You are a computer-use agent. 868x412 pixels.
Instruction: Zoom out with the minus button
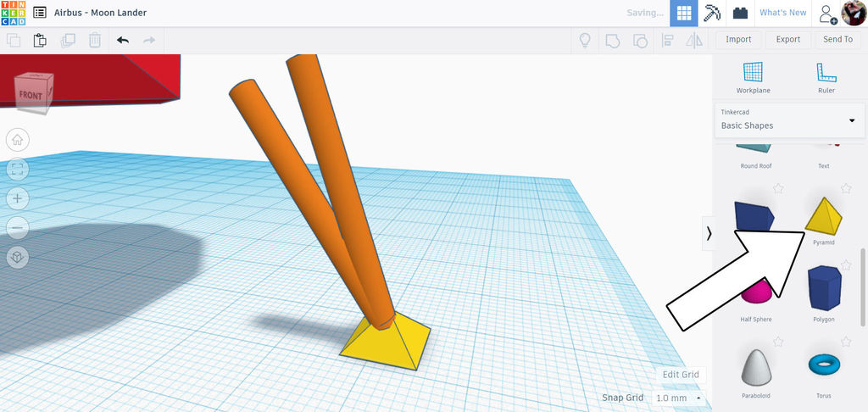pos(17,227)
